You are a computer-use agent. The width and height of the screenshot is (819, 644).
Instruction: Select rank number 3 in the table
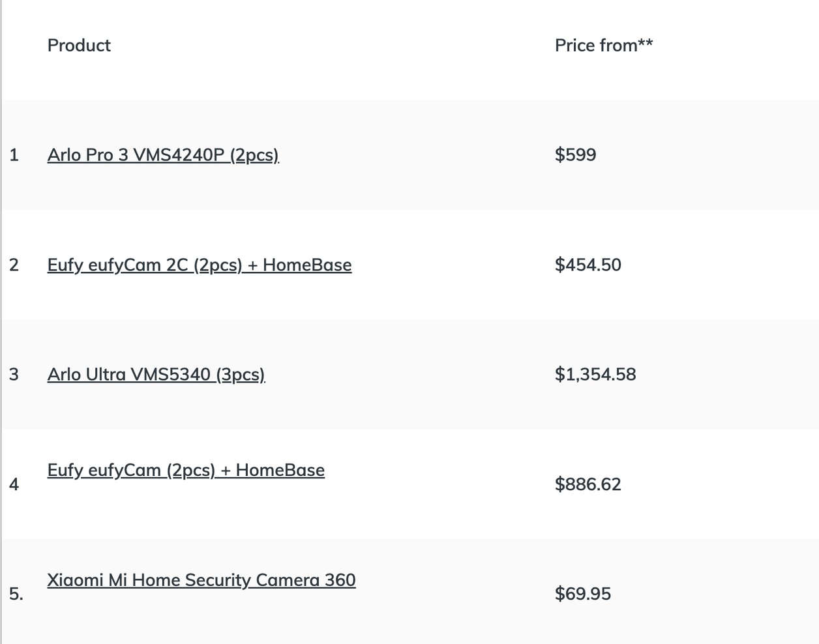14,375
